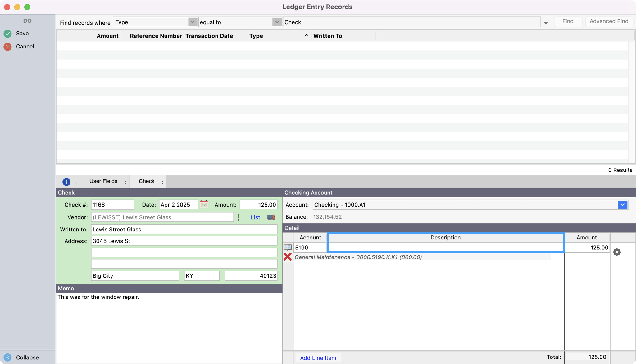Click the red Cancel icon
This screenshot has height=364, width=636.
pos(8,47)
